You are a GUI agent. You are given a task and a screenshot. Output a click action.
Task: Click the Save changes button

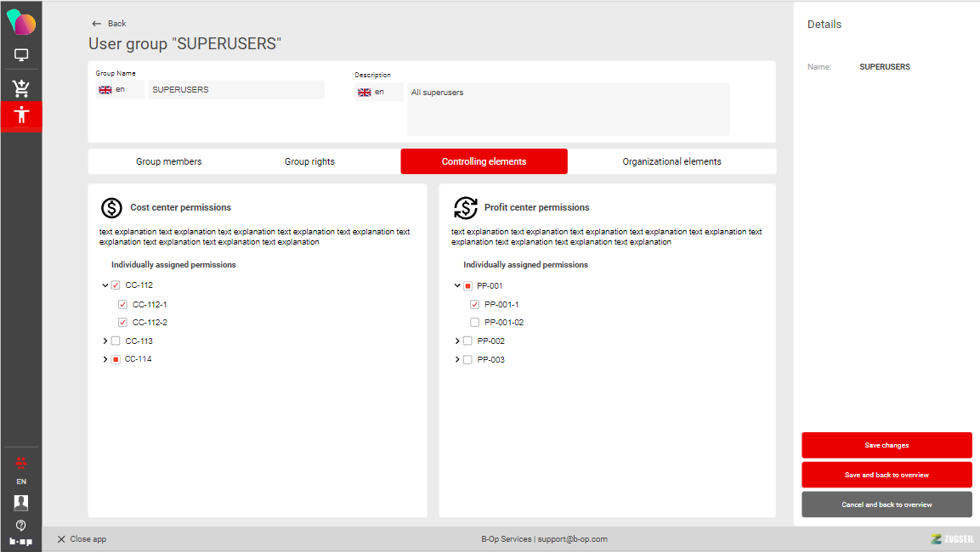coord(887,445)
